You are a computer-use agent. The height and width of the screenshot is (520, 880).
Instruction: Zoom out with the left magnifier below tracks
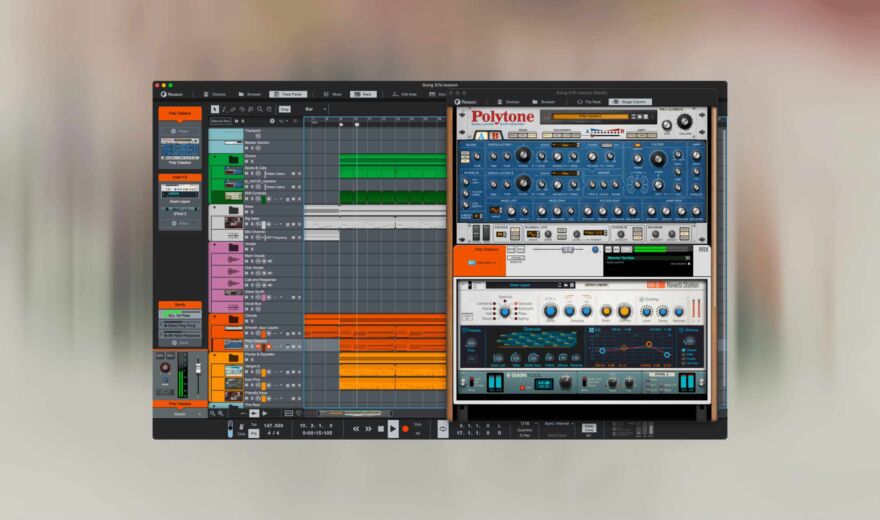213,413
